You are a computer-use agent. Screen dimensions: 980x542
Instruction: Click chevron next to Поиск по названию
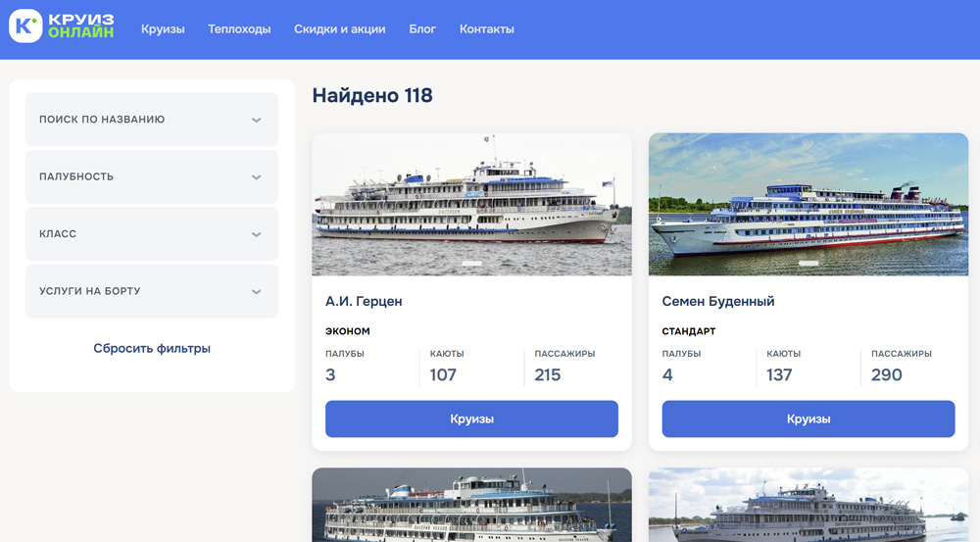pyautogui.click(x=256, y=120)
